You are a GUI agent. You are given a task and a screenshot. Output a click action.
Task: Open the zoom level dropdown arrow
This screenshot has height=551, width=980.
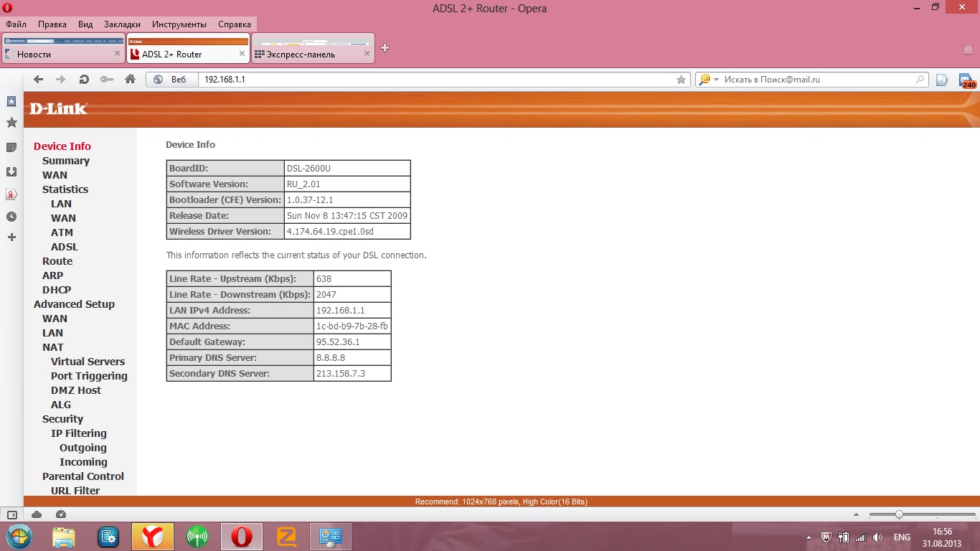(855, 514)
